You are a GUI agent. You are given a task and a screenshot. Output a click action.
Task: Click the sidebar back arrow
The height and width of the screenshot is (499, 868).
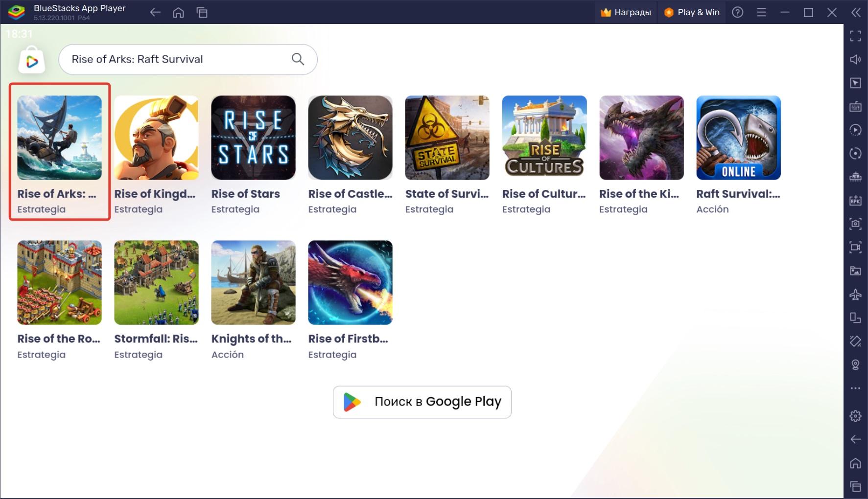coord(855,439)
